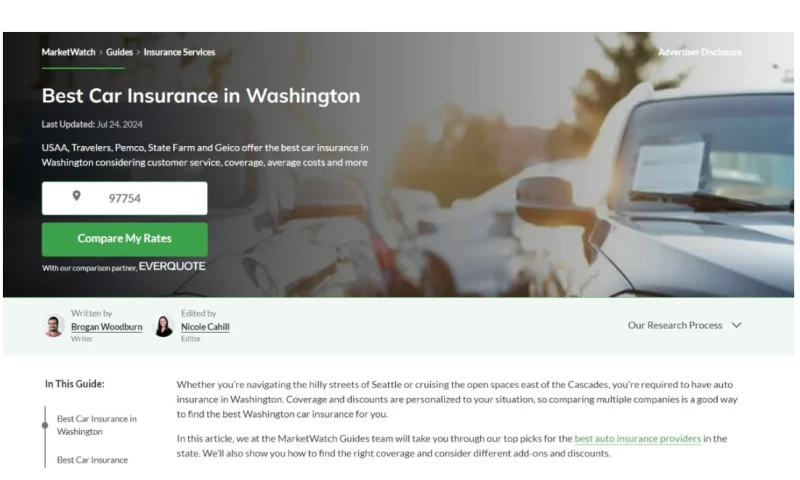Viewport: 800px width, 480px height.
Task: Expand the Our Research Process chevron
Action: [x=737, y=325]
